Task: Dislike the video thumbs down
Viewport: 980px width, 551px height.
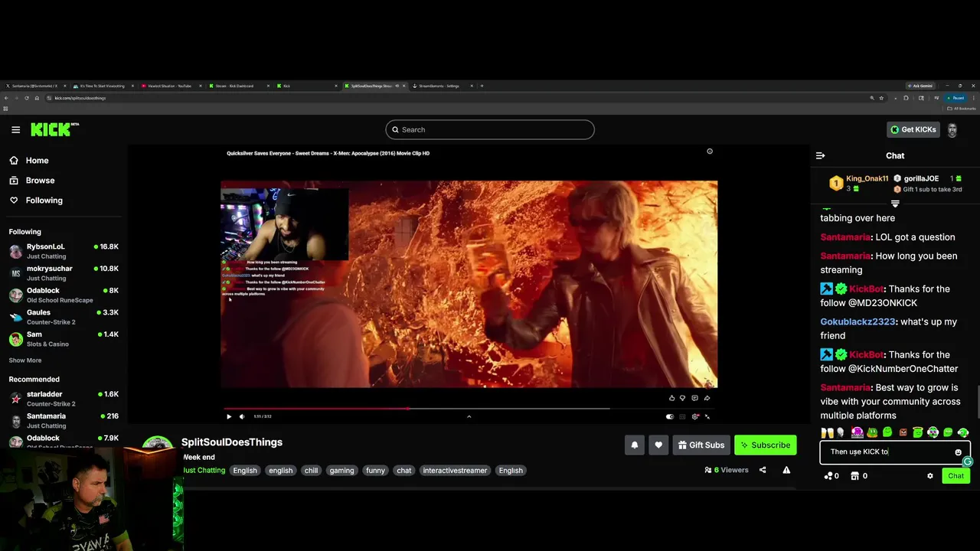Action: (x=683, y=398)
